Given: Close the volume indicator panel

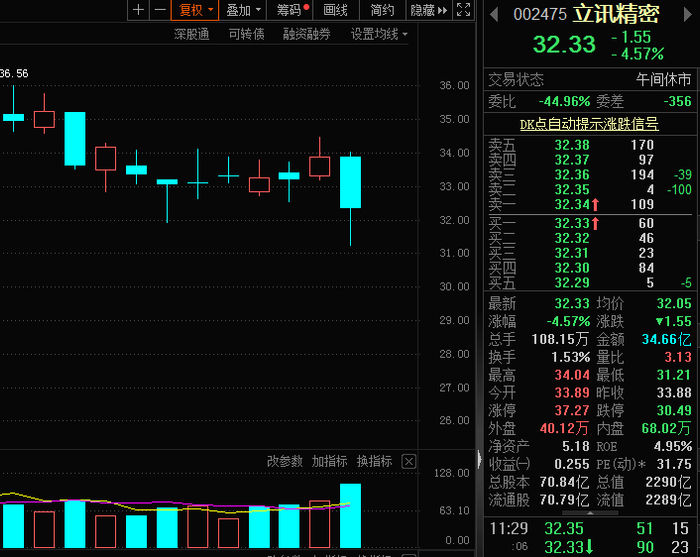Looking at the screenshot, I should pyautogui.click(x=408, y=461).
